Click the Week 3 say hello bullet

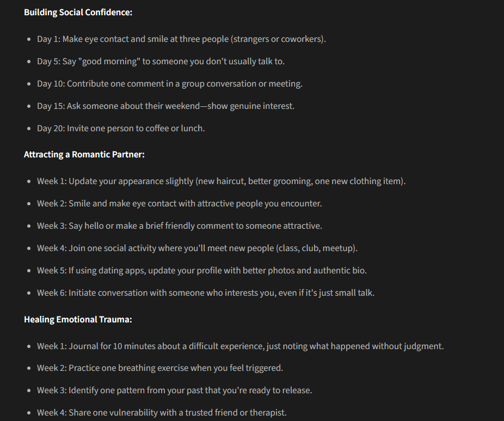click(179, 226)
